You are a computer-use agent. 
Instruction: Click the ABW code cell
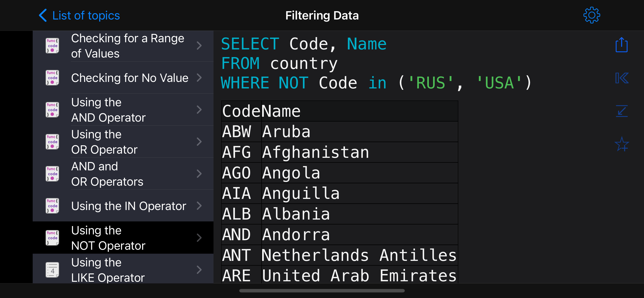point(242,132)
